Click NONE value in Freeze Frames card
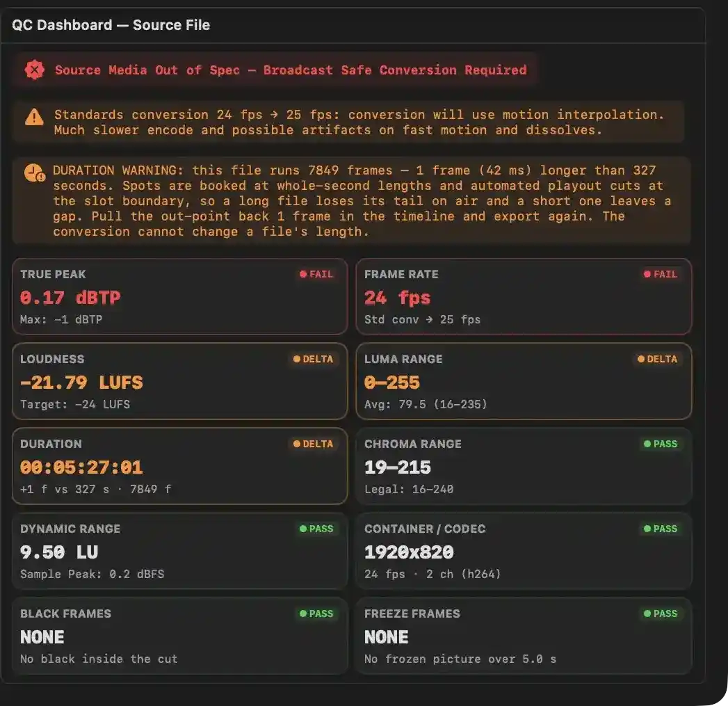This screenshot has width=728, height=706. (x=387, y=637)
